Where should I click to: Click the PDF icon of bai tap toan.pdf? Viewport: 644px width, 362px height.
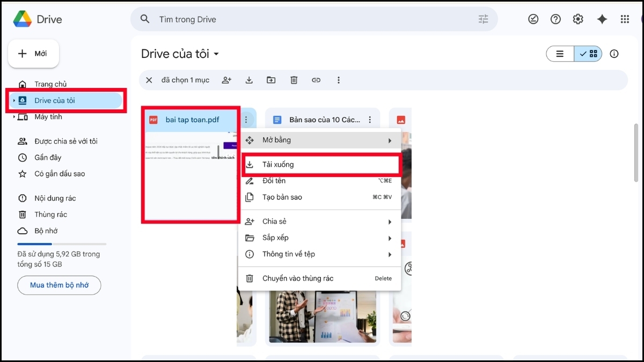tap(153, 120)
